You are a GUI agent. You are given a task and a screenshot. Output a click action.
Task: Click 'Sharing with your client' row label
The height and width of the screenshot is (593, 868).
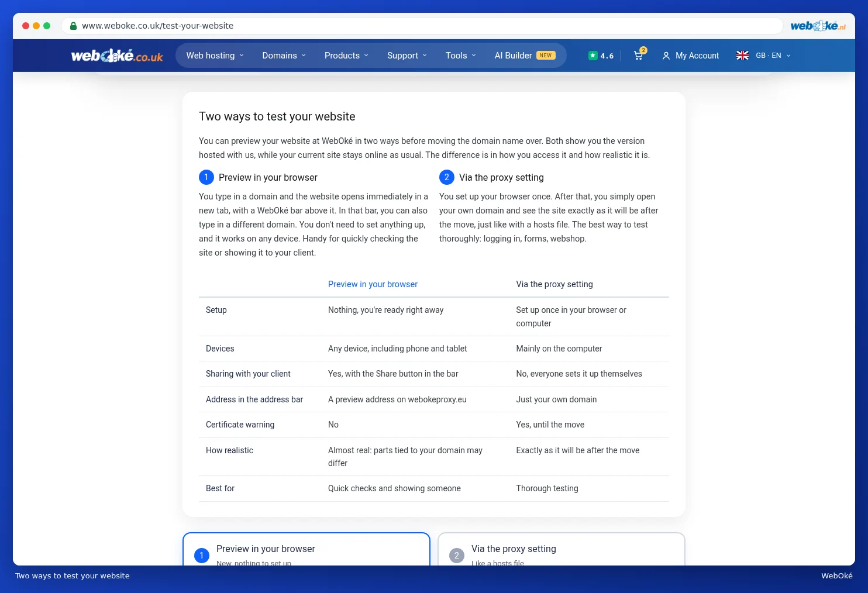coord(248,374)
